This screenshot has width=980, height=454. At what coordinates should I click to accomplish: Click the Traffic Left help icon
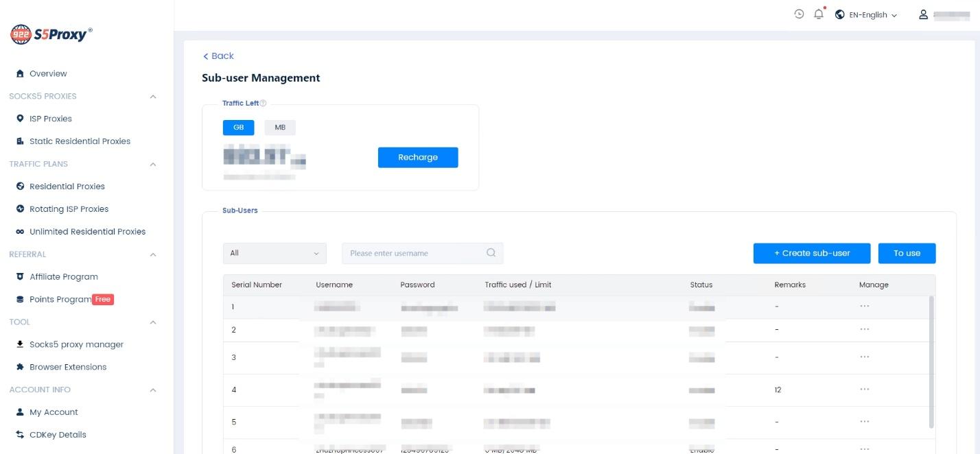pos(264,104)
